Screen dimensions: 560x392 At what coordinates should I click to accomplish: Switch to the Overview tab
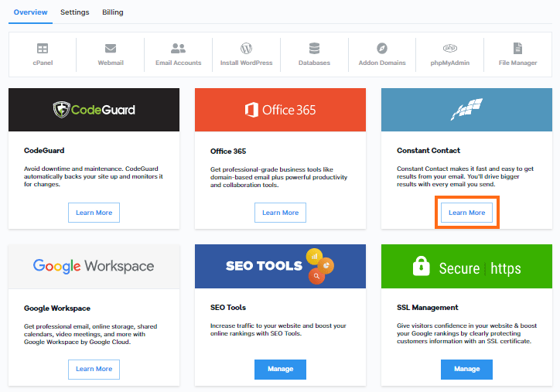coord(30,12)
